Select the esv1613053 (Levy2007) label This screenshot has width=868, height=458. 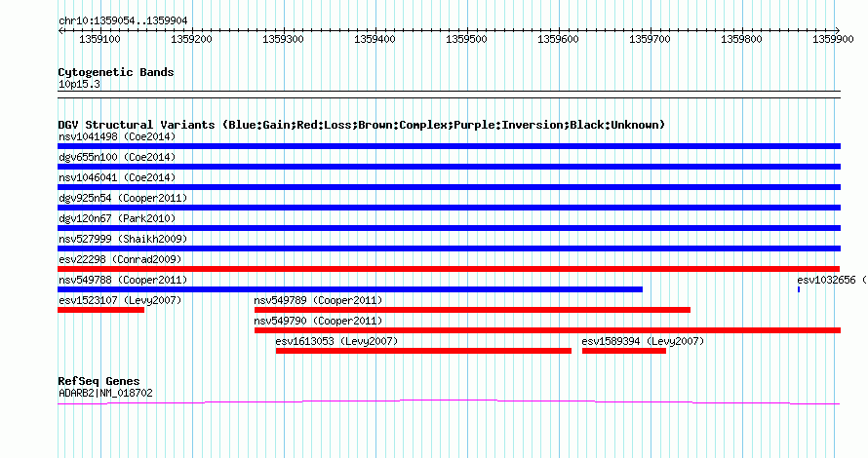tap(336, 341)
